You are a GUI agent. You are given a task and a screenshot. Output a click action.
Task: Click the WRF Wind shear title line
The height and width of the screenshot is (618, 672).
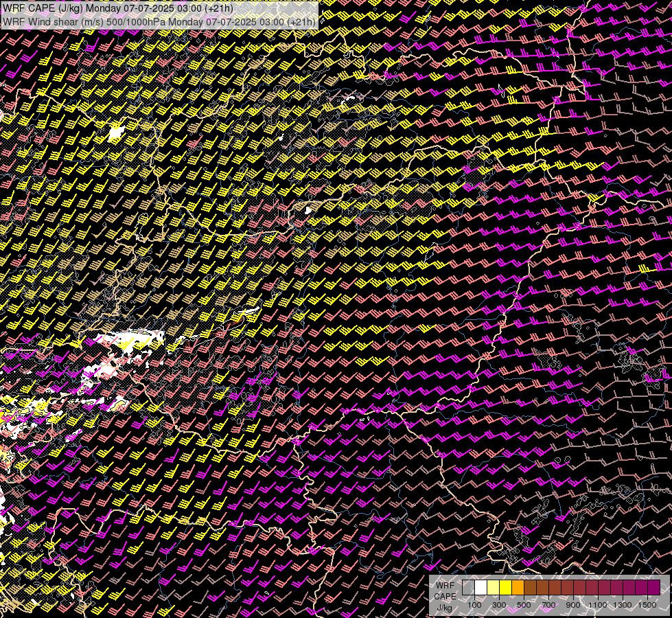pos(159,22)
